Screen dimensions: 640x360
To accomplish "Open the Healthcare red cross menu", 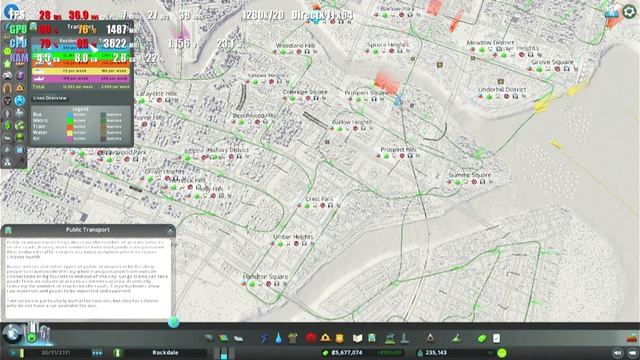I will [x=311, y=338].
